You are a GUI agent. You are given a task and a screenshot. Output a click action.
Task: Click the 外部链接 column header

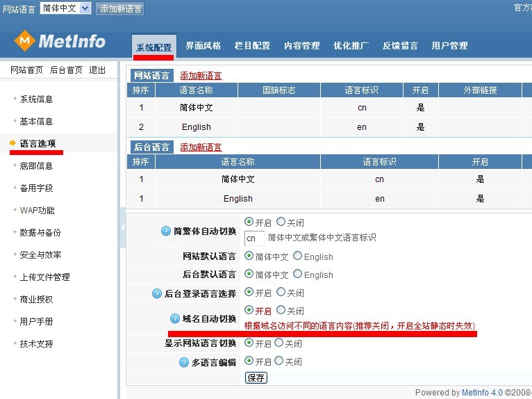[480, 90]
